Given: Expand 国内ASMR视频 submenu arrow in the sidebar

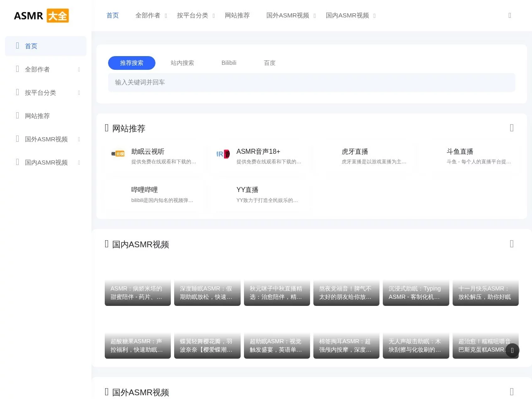Looking at the screenshot, I should [x=79, y=163].
